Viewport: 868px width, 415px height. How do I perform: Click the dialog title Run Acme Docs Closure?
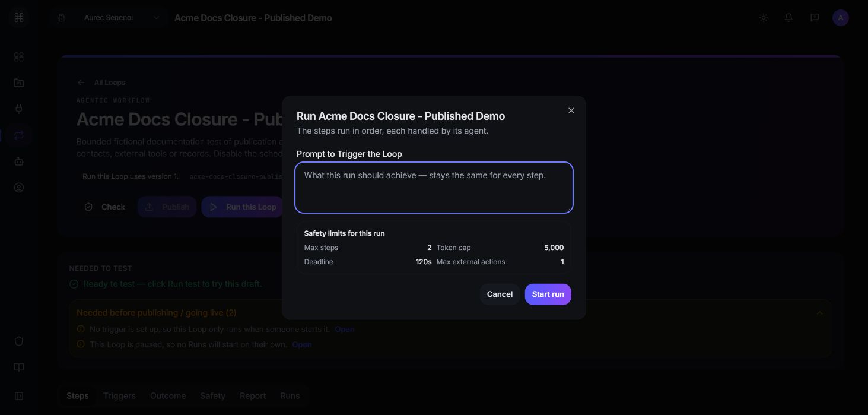(x=401, y=116)
